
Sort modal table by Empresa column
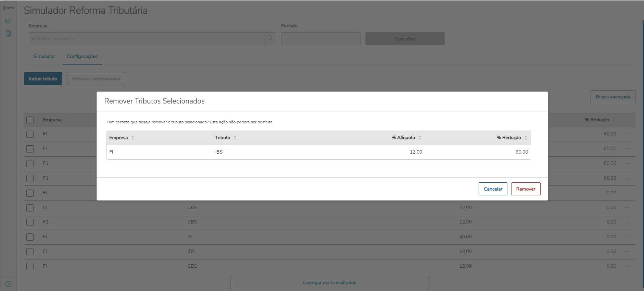click(132, 138)
